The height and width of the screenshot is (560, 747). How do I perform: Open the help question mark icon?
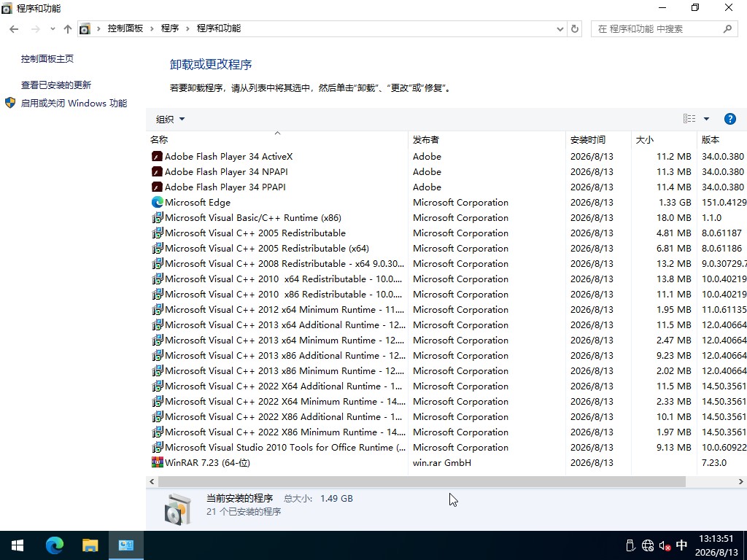729,119
